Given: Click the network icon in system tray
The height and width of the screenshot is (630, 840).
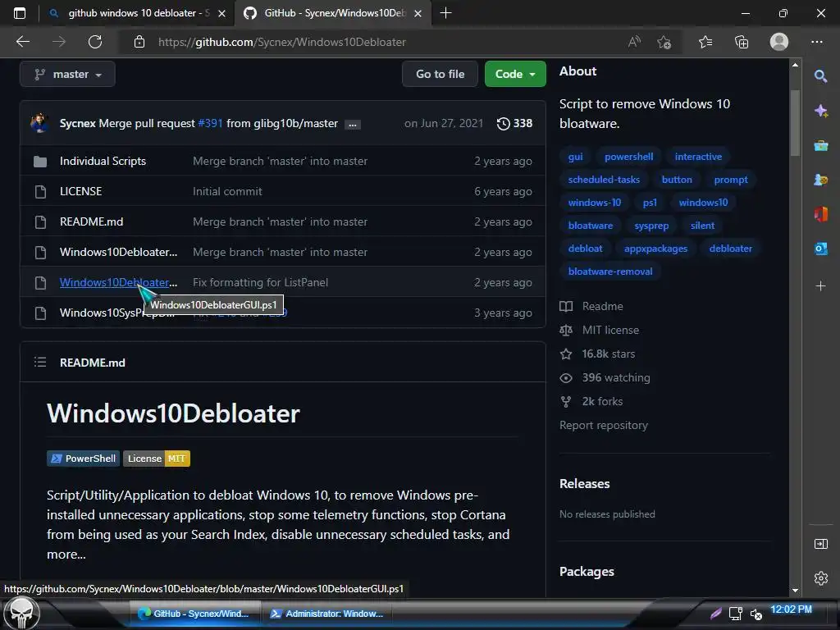Looking at the screenshot, I should click(x=736, y=613).
